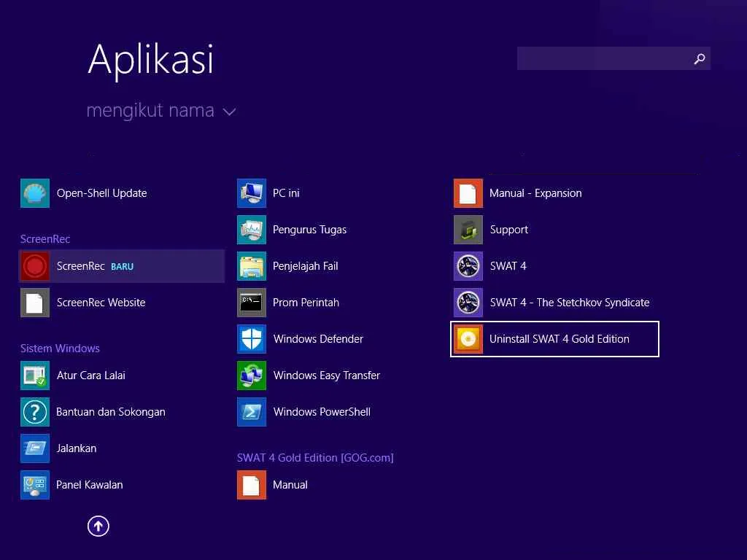Click the 'Panel Kawalan' label
This screenshot has height=560, width=747.
90,485
